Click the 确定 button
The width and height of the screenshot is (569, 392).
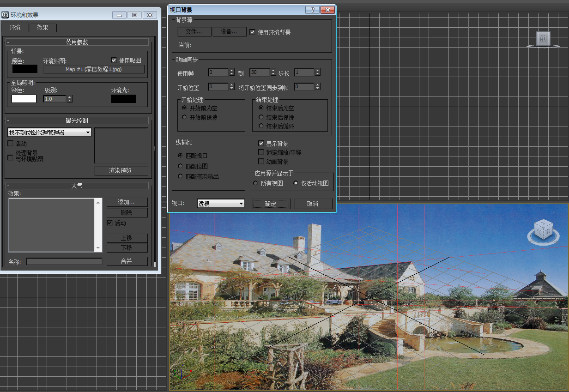pyautogui.click(x=271, y=204)
